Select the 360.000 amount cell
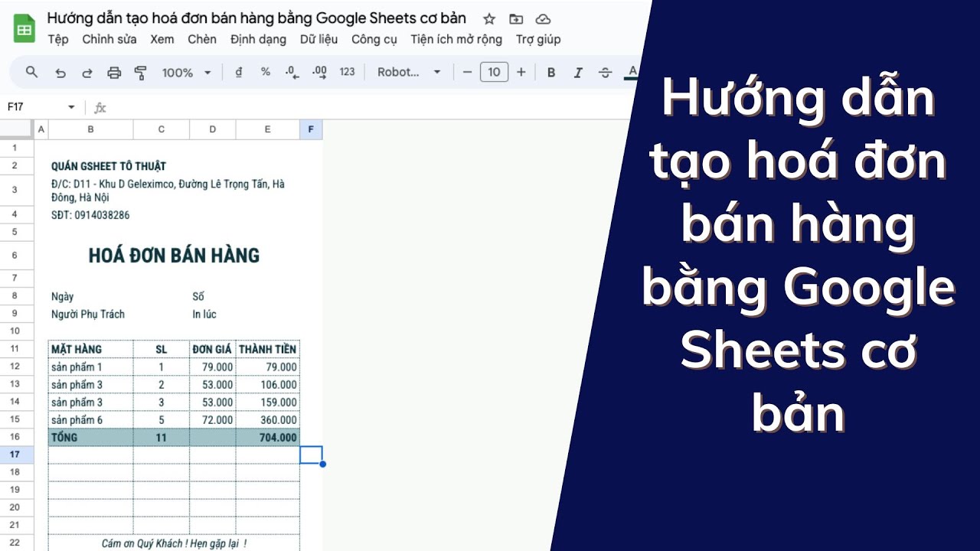The width and height of the screenshot is (980, 551). point(267,419)
